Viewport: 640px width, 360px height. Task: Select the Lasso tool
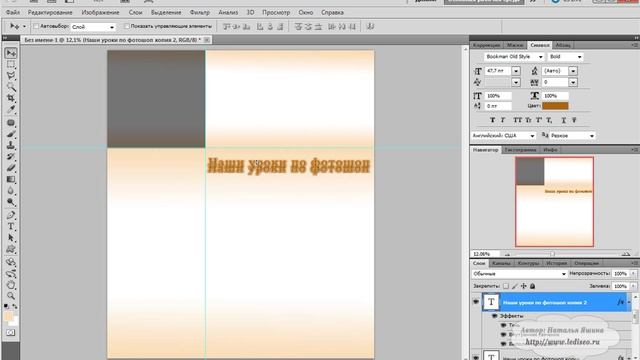coord(11,76)
